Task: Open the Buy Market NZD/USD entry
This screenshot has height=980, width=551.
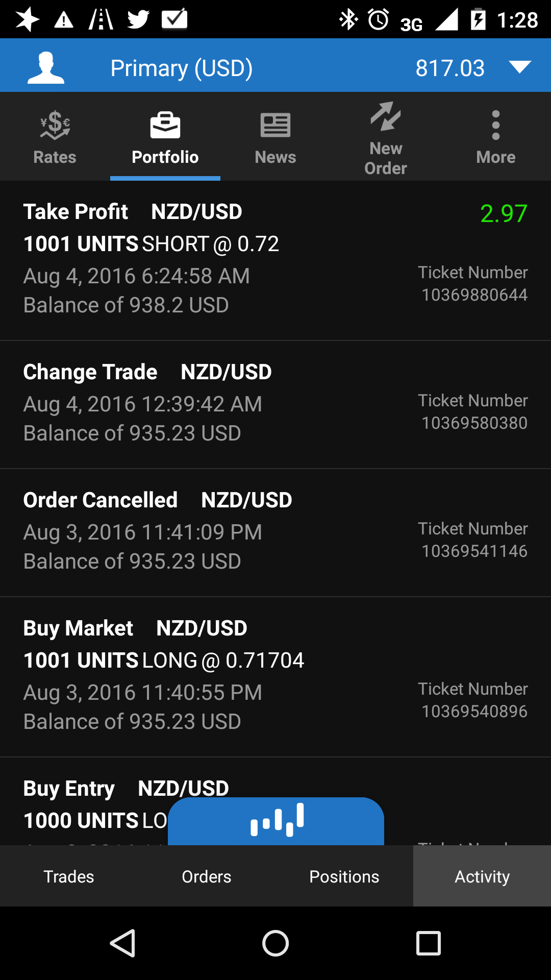Action: coord(275,676)
